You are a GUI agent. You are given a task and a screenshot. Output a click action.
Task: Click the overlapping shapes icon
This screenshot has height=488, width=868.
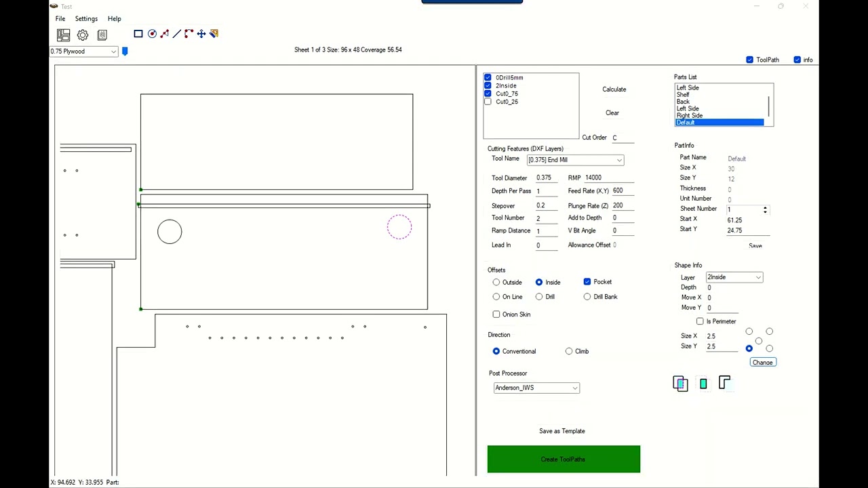click(680, 384)
